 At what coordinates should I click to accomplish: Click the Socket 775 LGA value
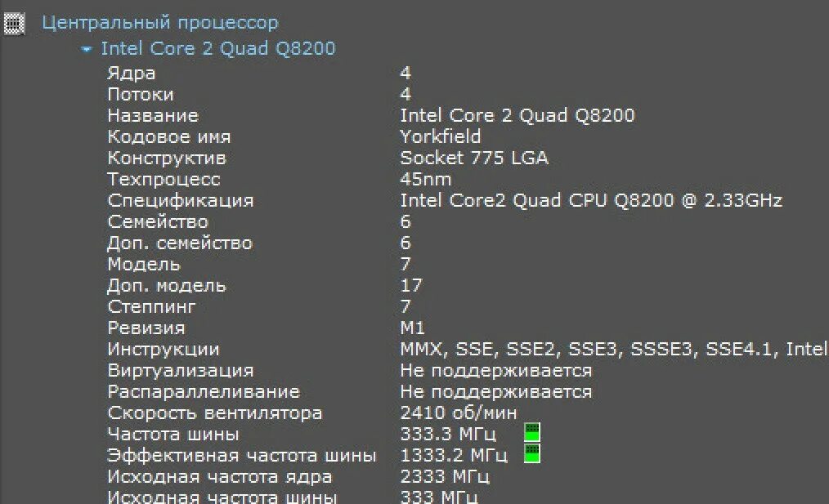[474, 158]
